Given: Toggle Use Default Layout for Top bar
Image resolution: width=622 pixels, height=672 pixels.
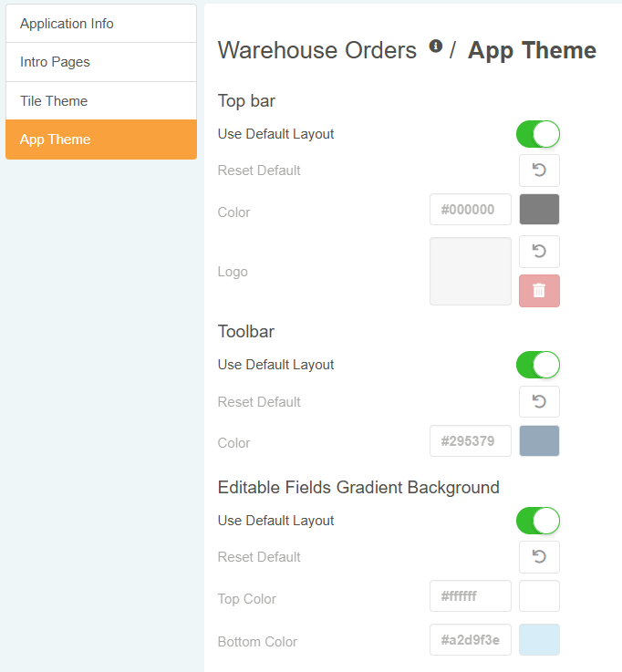Looking at the screenshot, I should point(538,134).
